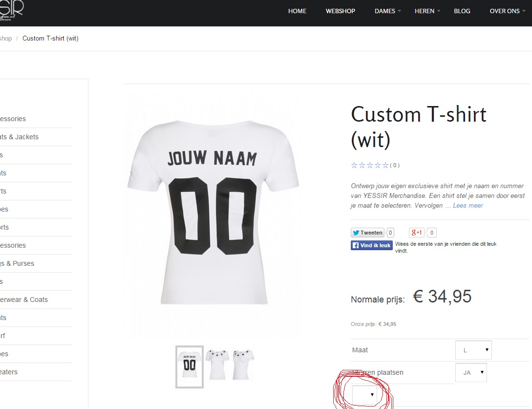
Task: Select the second shirt thumbnail
Action: (217, 364)
